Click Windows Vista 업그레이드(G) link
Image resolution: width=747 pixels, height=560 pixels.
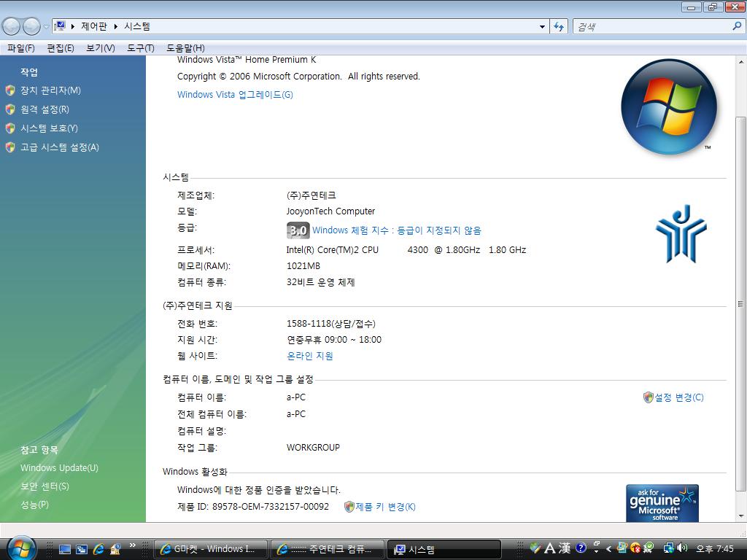pyautogui.click(x=235, y=94)
